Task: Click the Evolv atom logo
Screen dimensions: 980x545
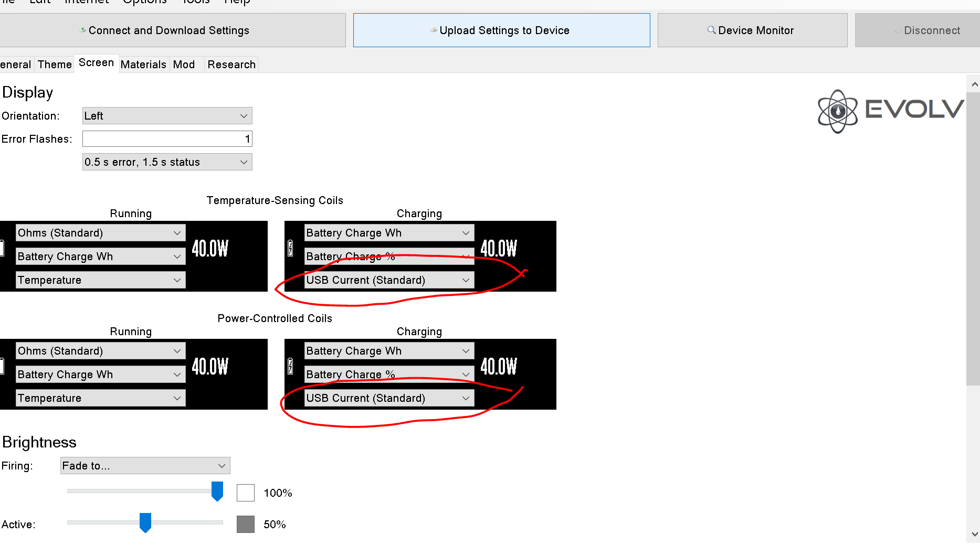Action: point(837,111)
